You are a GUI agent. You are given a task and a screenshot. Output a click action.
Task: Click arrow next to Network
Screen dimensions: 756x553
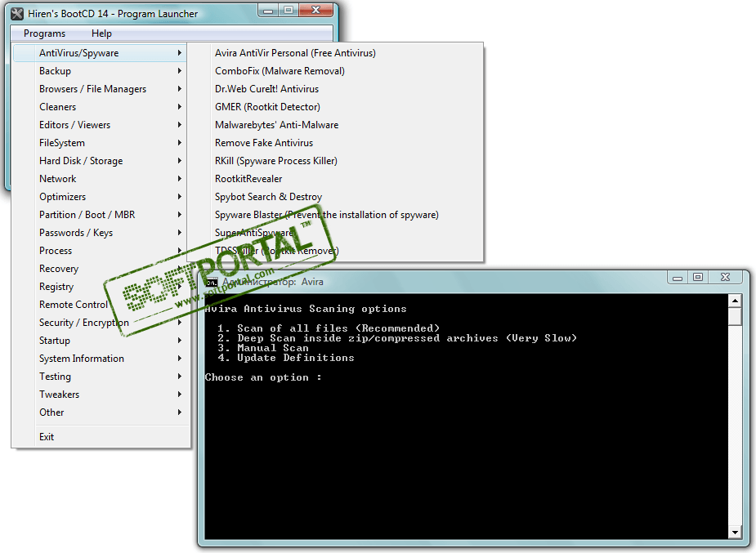(x=179, y=179)
